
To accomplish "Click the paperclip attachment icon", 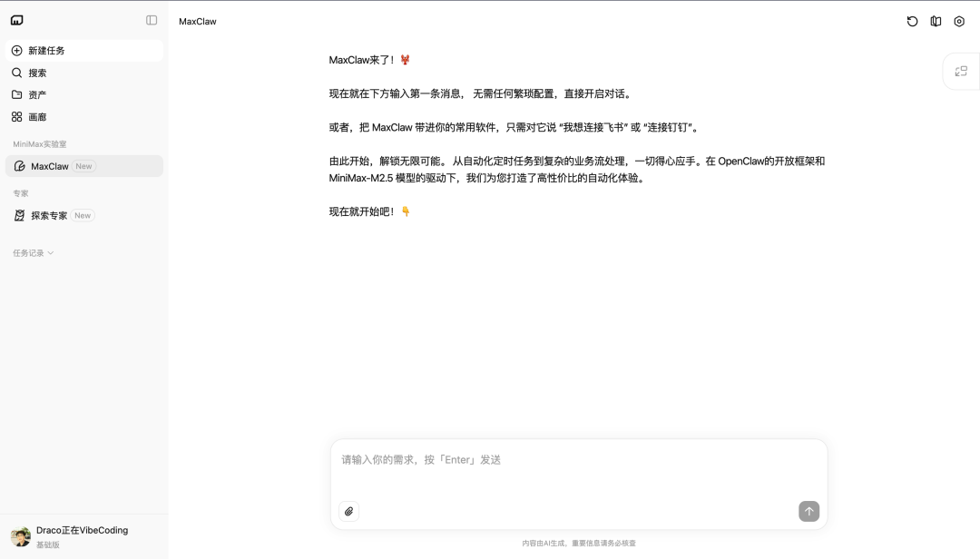I will pos(349,511).
